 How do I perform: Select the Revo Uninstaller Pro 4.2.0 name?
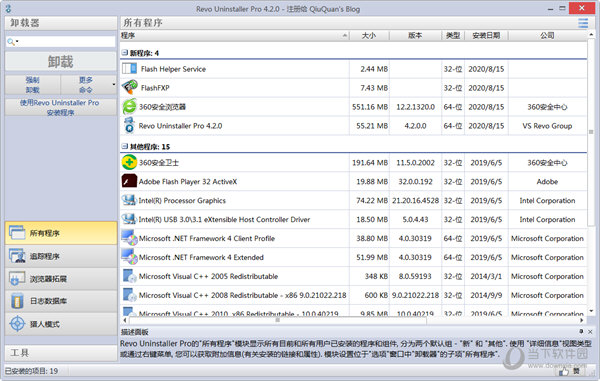click(x=180, y=126)
